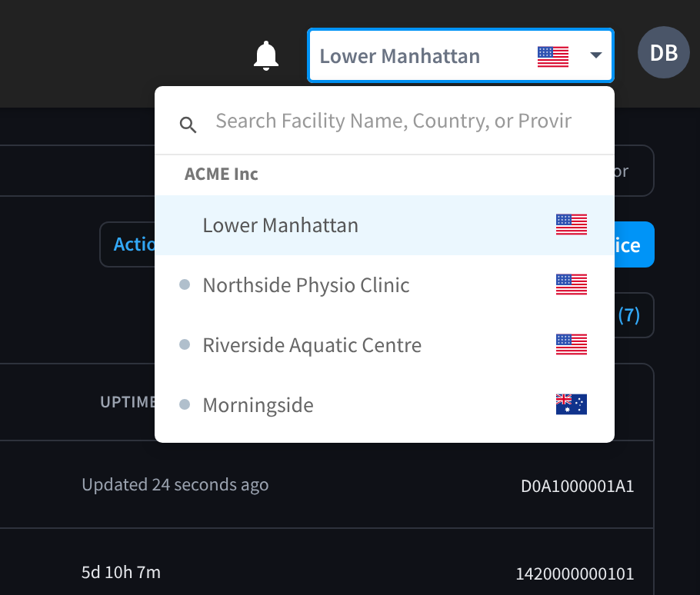Focus the Search Facility Name input field
This screenshot has width=700, height=595.
tap(393, 121)
